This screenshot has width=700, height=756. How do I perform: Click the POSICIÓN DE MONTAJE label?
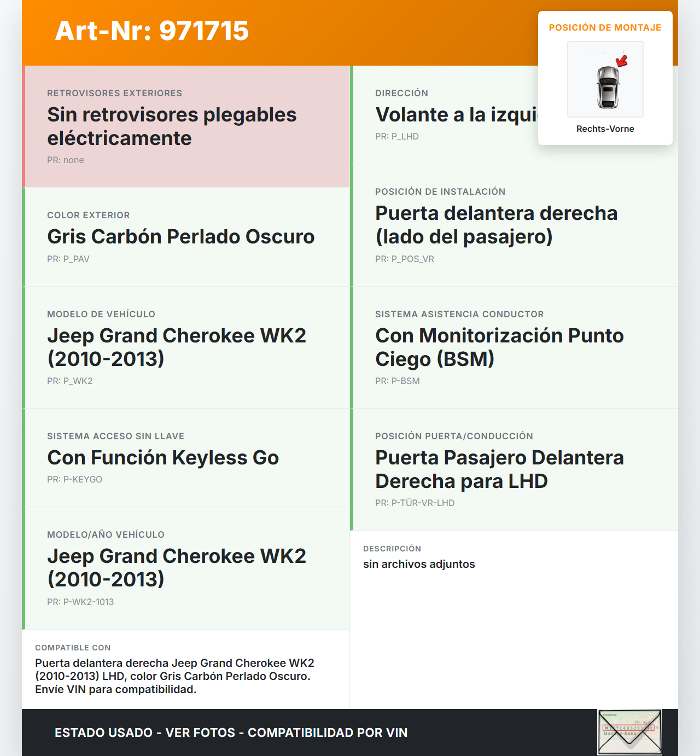[605, 27]
